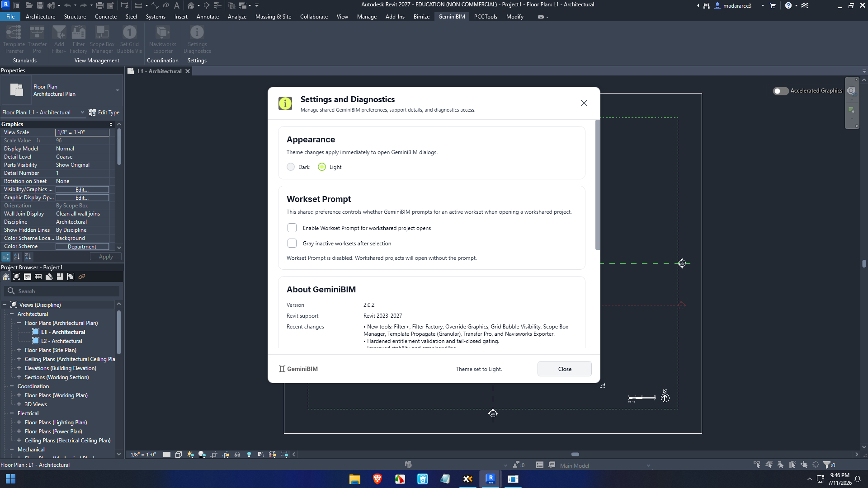868x488 pixels.
Task: Click the Open folder icon in quick access toolbar
Action: coord(29,5)
